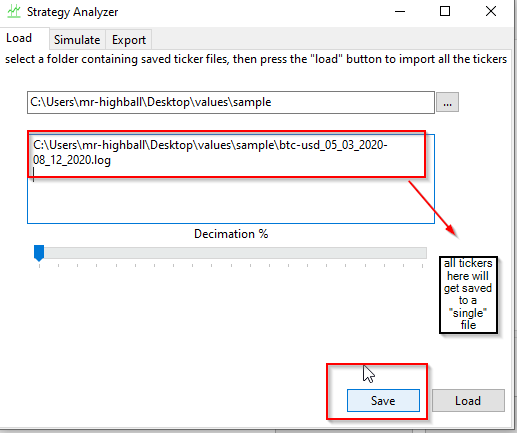Click the right end of Decimation slider

click(x=422, y=253)
